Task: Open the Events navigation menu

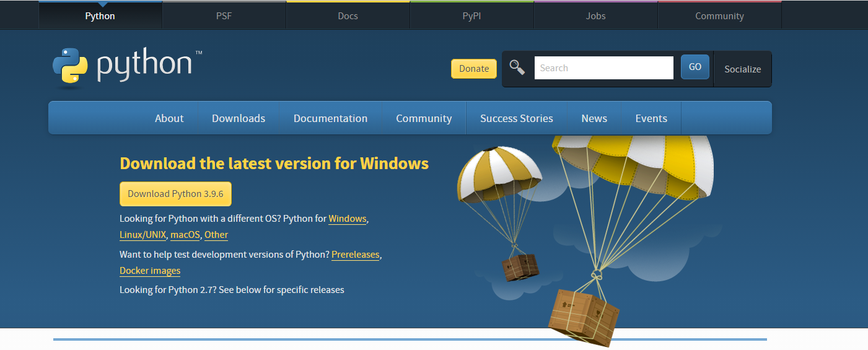Action: pos(651,118)
